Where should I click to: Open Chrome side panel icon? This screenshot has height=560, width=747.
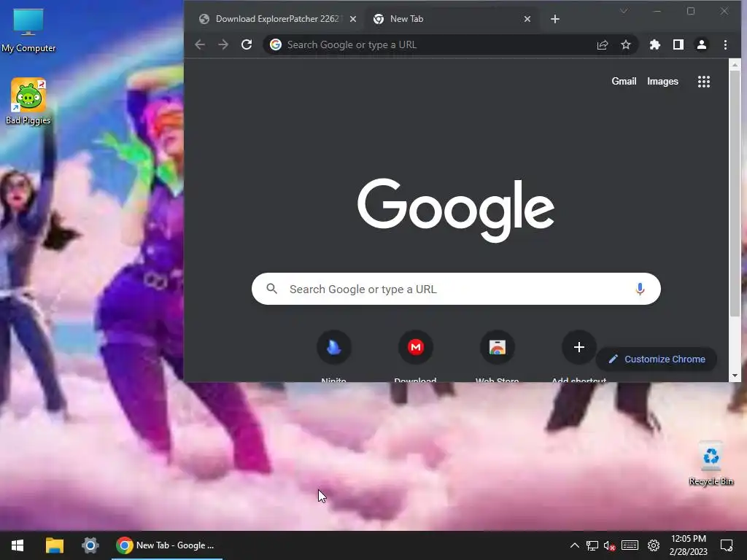678,44
